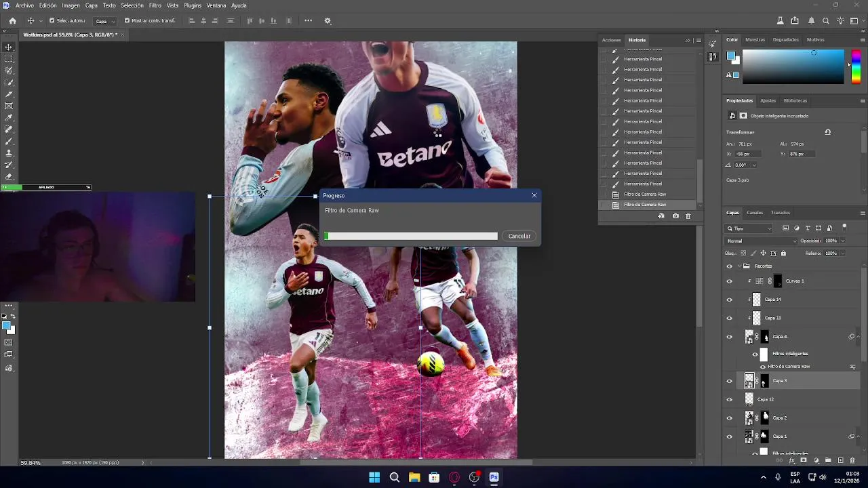Toggle Mostrar contr. transf. checkbox
This screenshot has width=868, height=488.
pyautogui.click(x=127, y=20)
